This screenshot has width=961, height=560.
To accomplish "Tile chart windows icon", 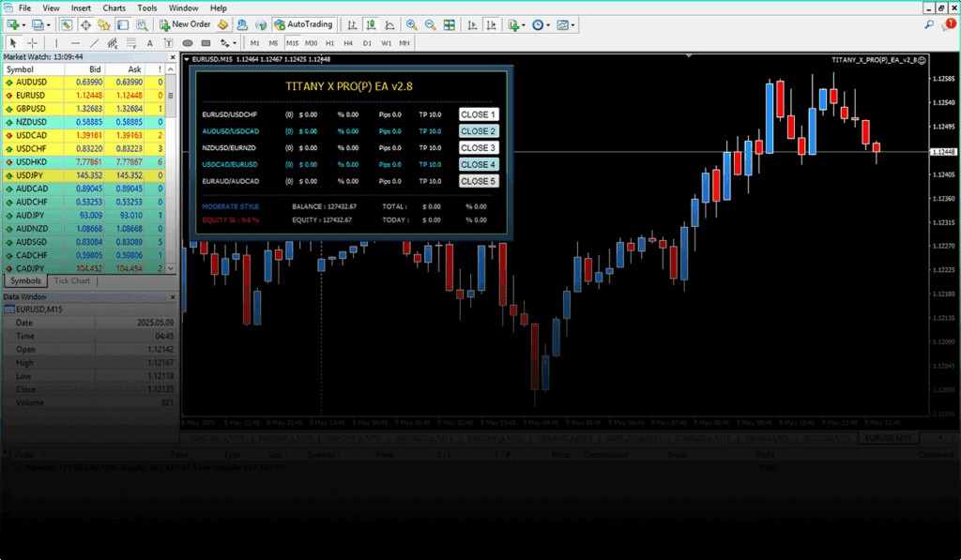I will point(450,25).
